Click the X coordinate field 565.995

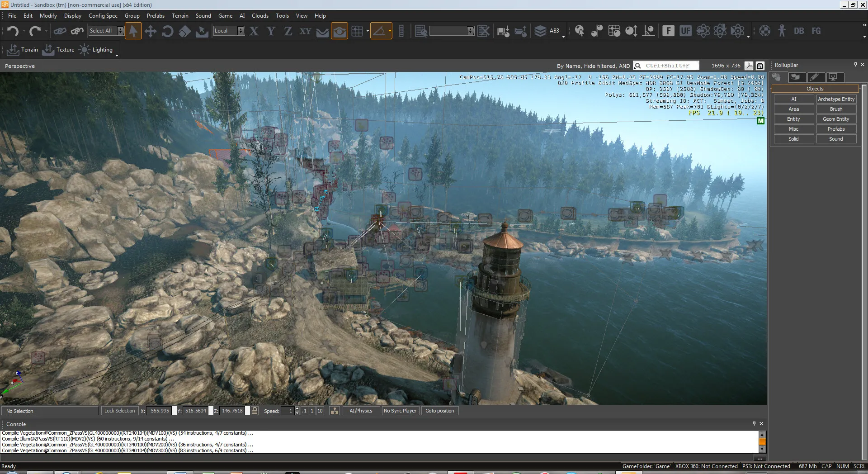pos(160,411)
